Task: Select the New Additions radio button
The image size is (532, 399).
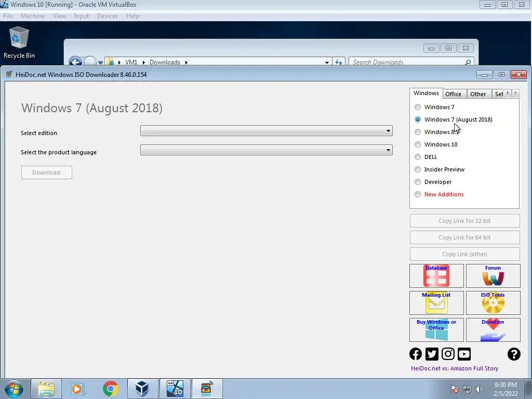Action: (x=418, y=194)
